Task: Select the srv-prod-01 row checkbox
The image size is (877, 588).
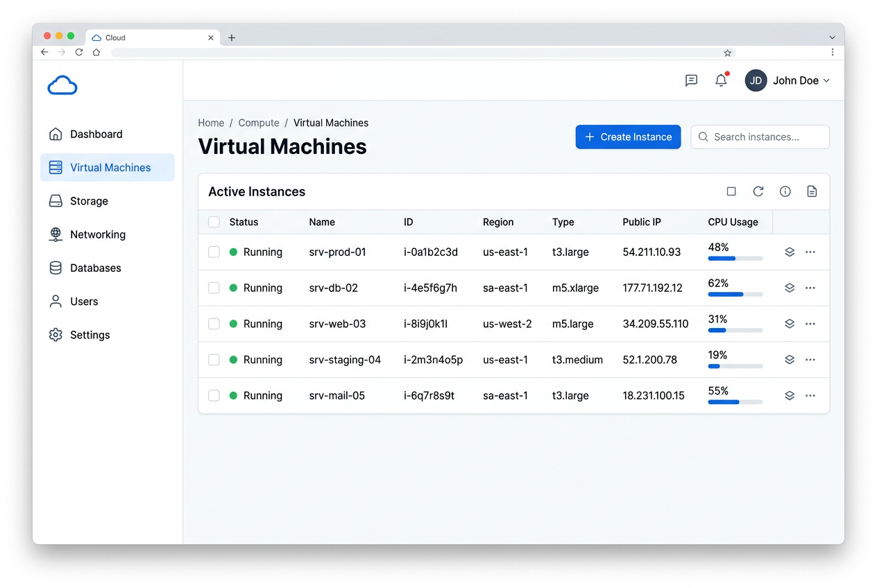Action: click(x=214, y=252)
